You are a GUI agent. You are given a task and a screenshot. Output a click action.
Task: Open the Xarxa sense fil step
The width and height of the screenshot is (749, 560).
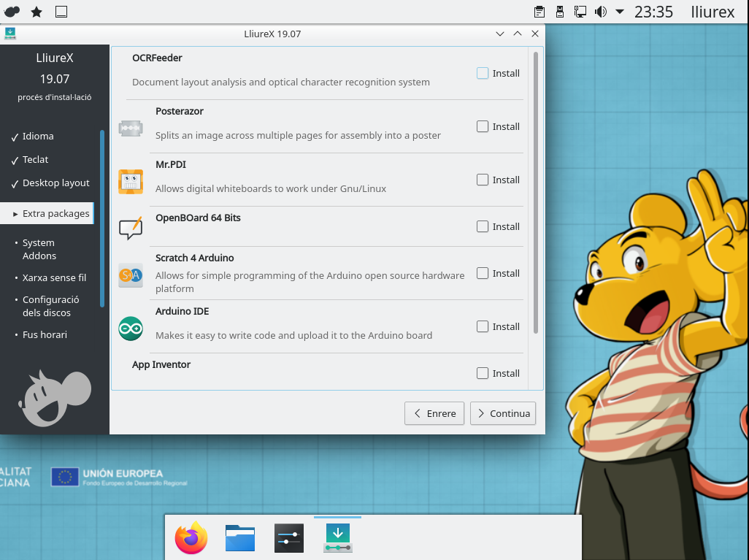(54, 277)
